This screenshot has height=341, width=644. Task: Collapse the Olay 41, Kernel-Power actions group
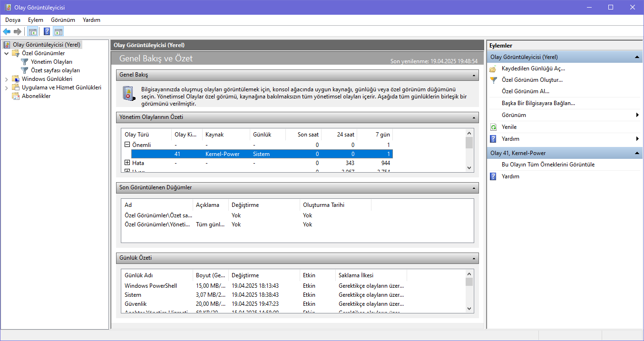point(636,153)
